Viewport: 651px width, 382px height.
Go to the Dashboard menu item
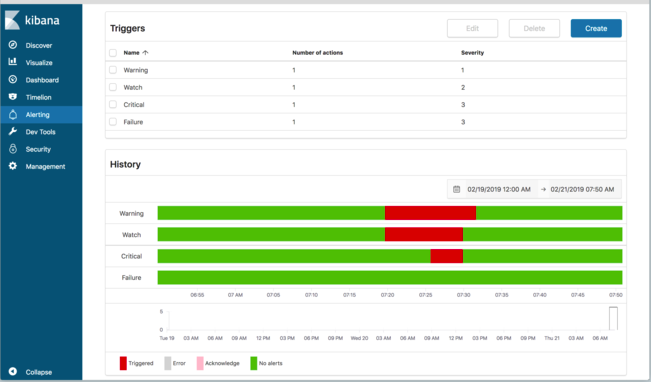[42, 80]
